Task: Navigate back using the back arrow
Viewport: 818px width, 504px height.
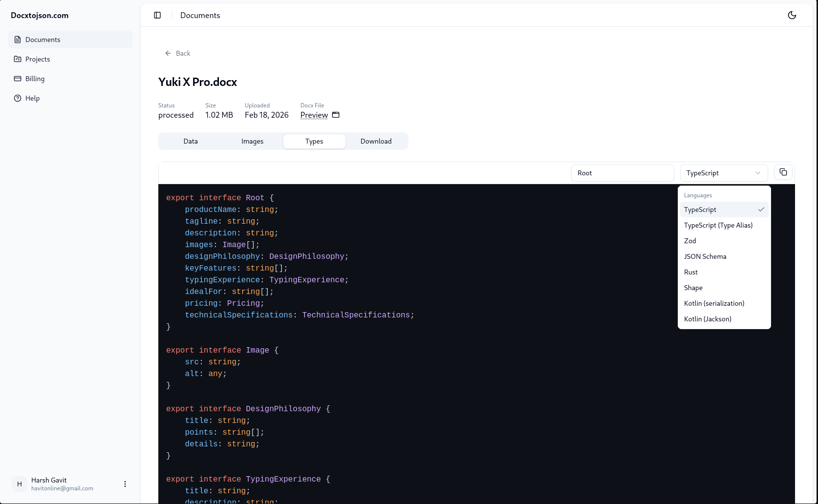Action: [168, 53]
